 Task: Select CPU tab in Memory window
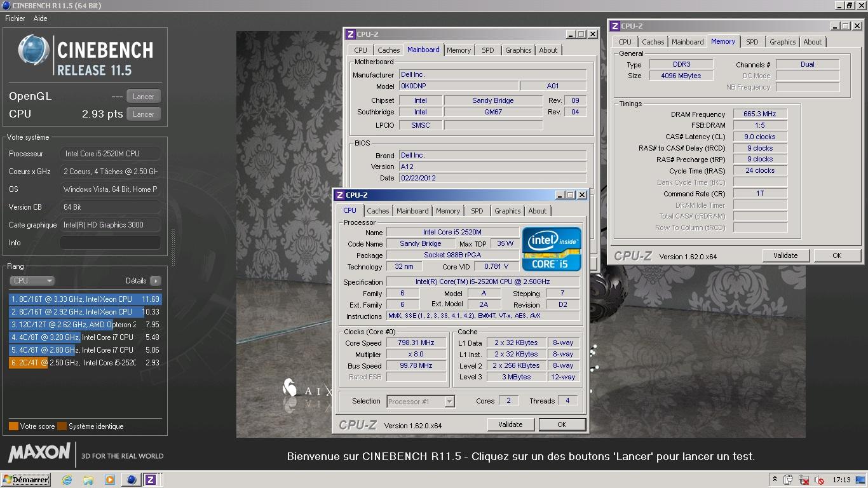(625, 42)
